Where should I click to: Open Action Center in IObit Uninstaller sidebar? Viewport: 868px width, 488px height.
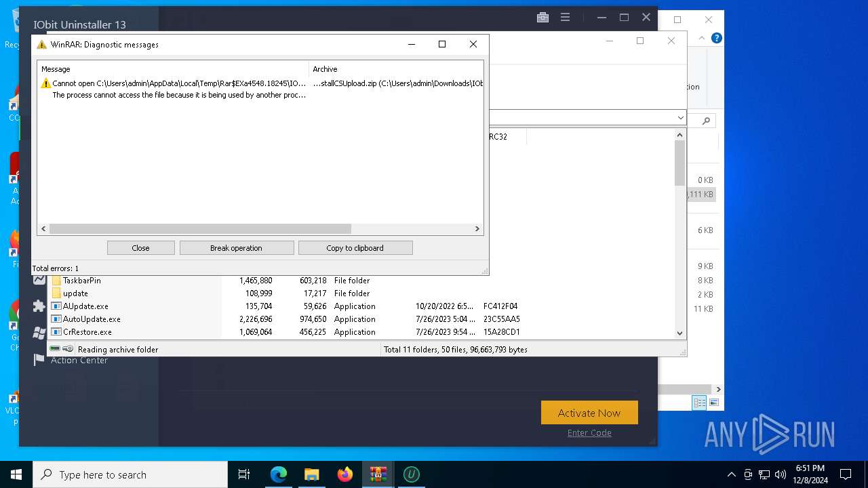[79, 360]
